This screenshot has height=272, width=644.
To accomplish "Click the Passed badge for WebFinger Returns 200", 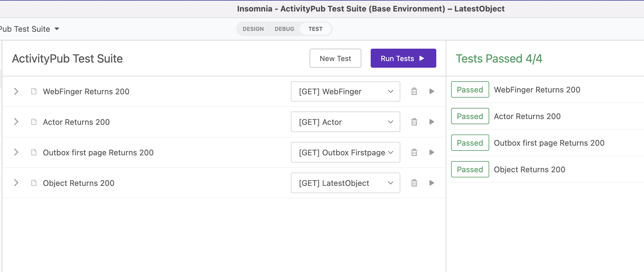I will click(470, 89).
